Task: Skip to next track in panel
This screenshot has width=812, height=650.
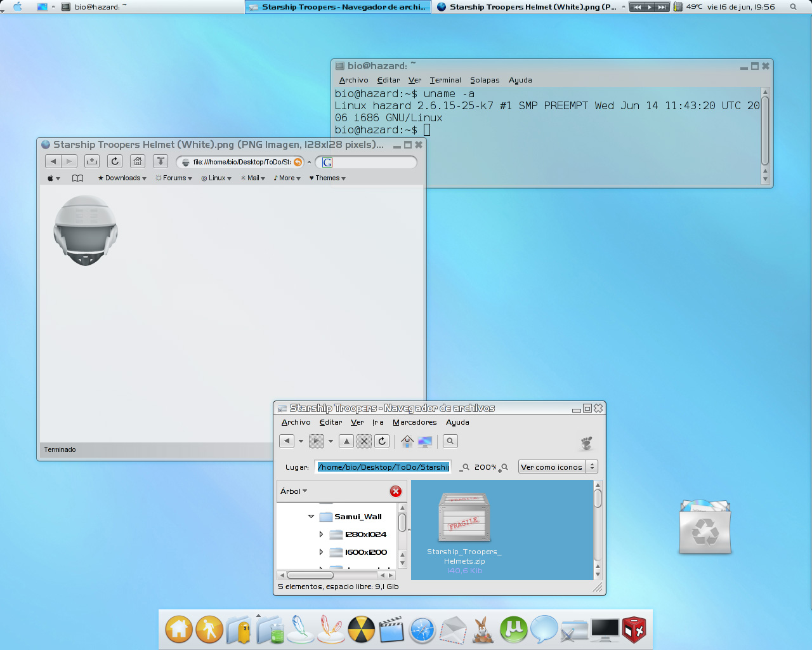Action: [x=662, y=7]
